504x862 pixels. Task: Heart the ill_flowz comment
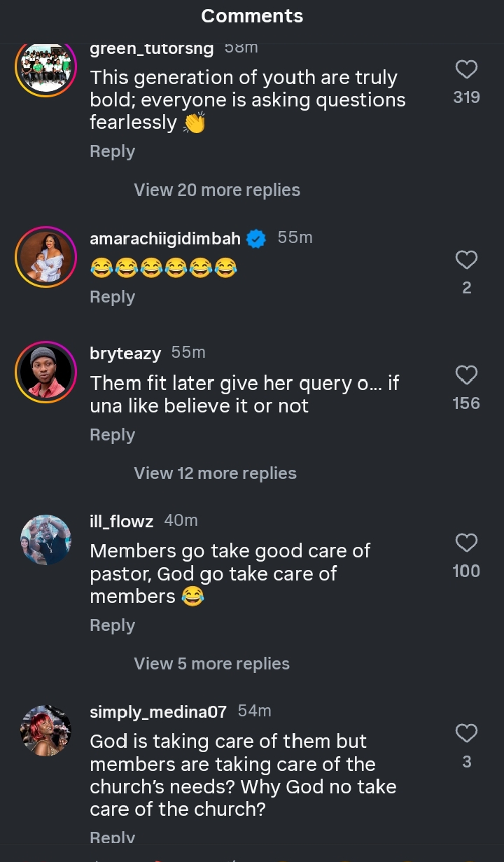(x=466, y=543)
